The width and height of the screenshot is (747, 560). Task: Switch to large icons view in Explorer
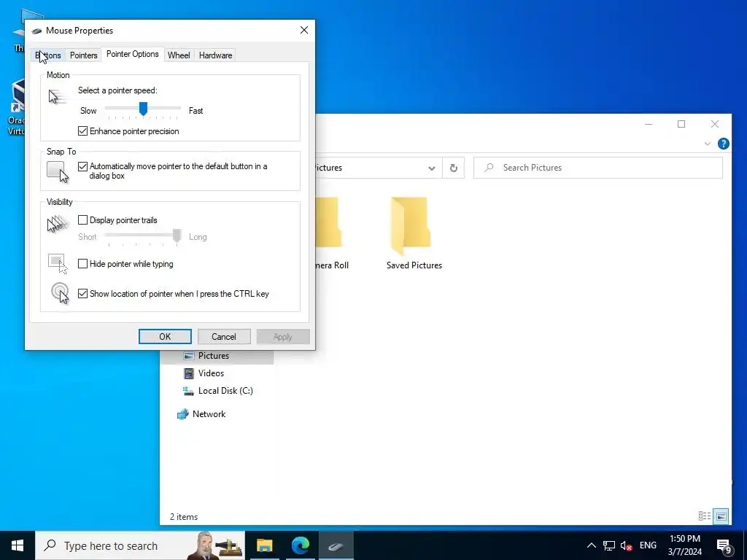pyautogui.click(x=721, y=516)
